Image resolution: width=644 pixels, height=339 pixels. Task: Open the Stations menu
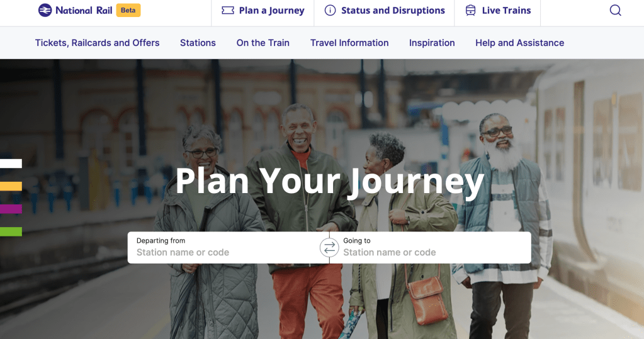198,43
